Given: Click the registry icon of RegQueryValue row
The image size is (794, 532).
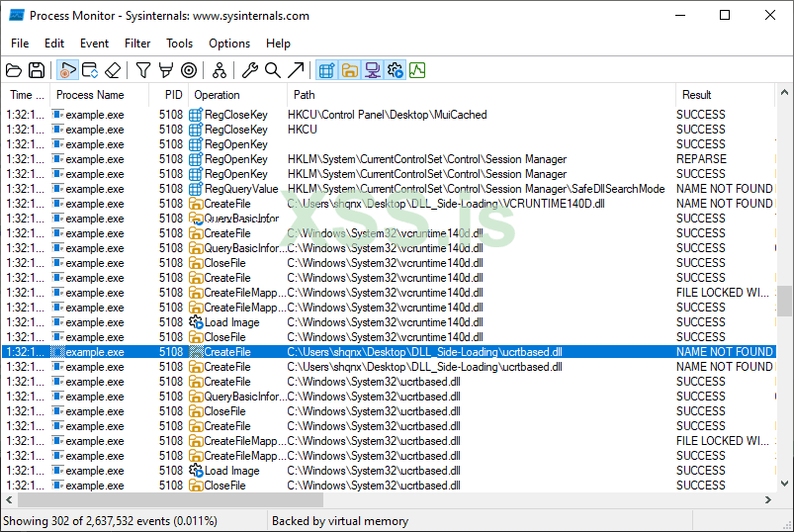Looking at the screenshot, I should (196, 189).
